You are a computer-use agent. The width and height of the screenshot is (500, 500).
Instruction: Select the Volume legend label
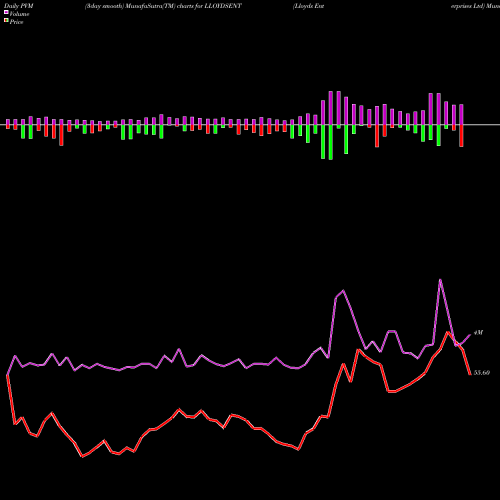(19, 14)
